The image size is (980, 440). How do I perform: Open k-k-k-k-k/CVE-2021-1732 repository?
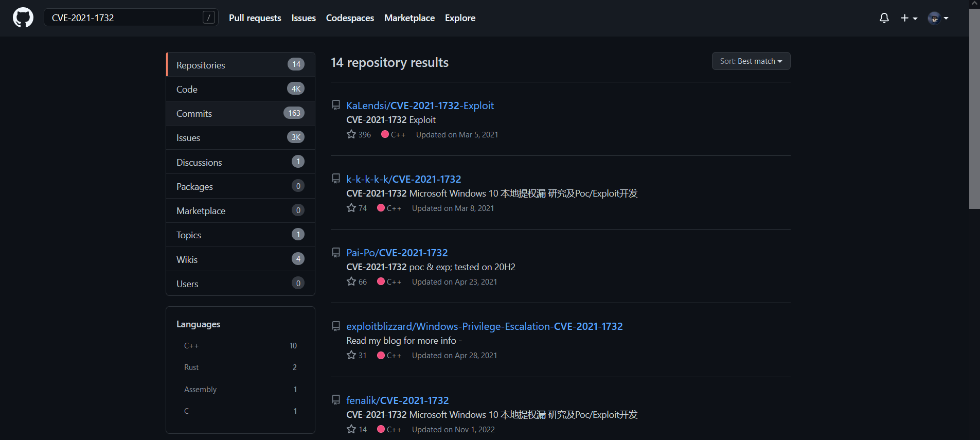(403, 179)
